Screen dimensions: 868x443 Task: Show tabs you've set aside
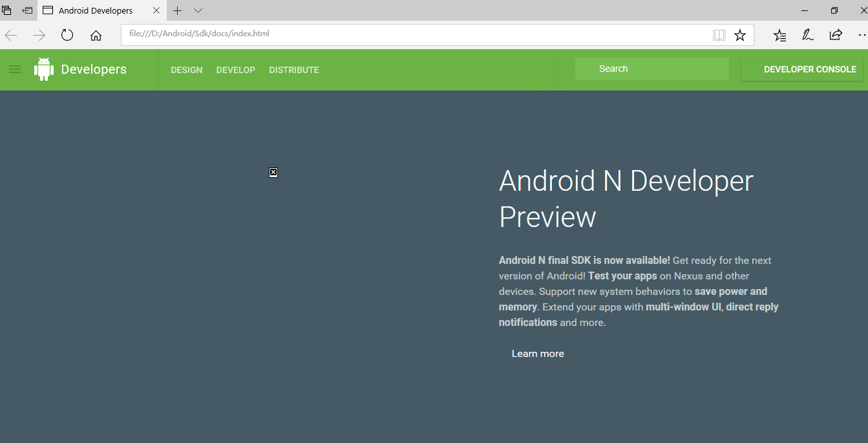7,10
